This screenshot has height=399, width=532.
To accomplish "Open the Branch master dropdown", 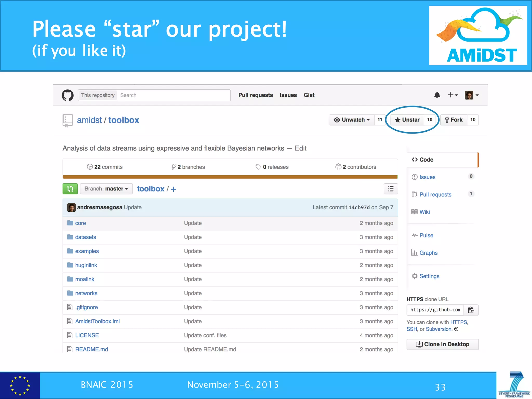I will pos(106,189).
